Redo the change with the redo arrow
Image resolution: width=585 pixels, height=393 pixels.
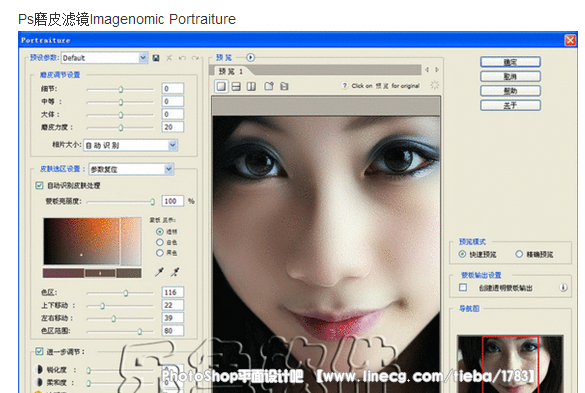point(195,58)
